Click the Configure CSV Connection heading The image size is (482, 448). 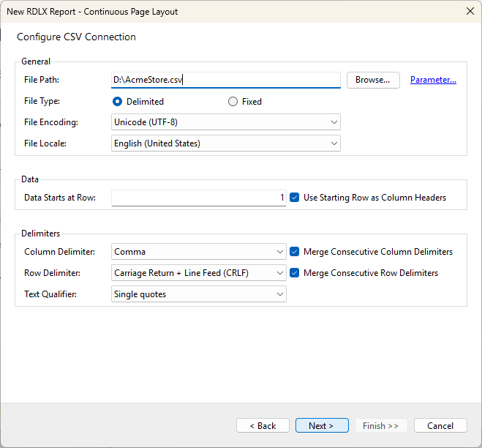point(76,37)
